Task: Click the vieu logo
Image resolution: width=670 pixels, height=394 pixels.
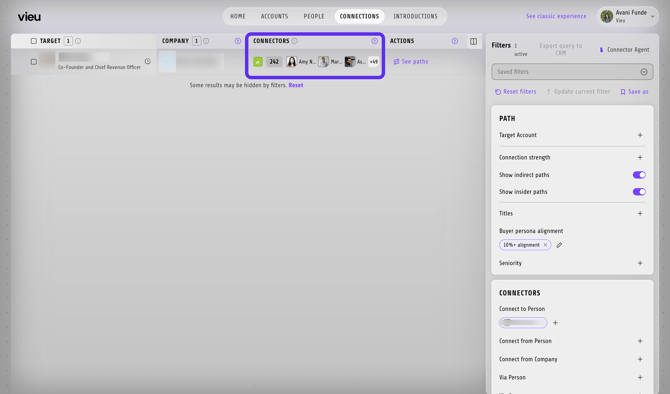Action: [29, 17]
